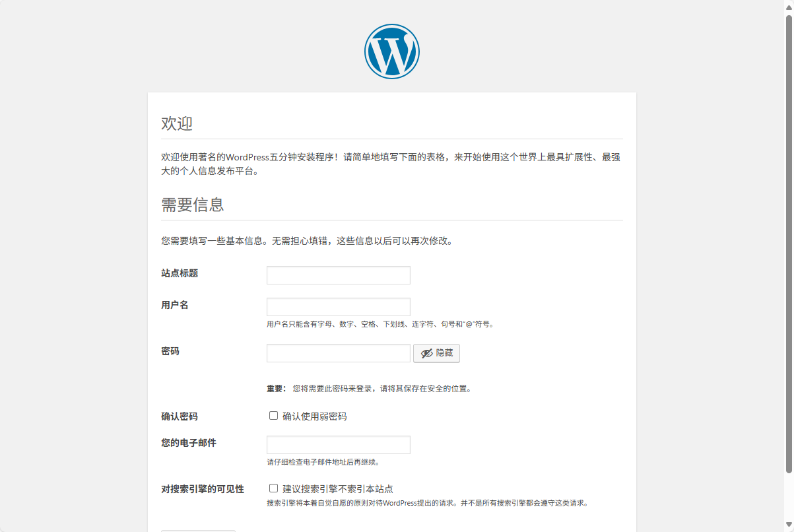Click the scroll up arrow of page scrollbar

[x=789, y=7]
